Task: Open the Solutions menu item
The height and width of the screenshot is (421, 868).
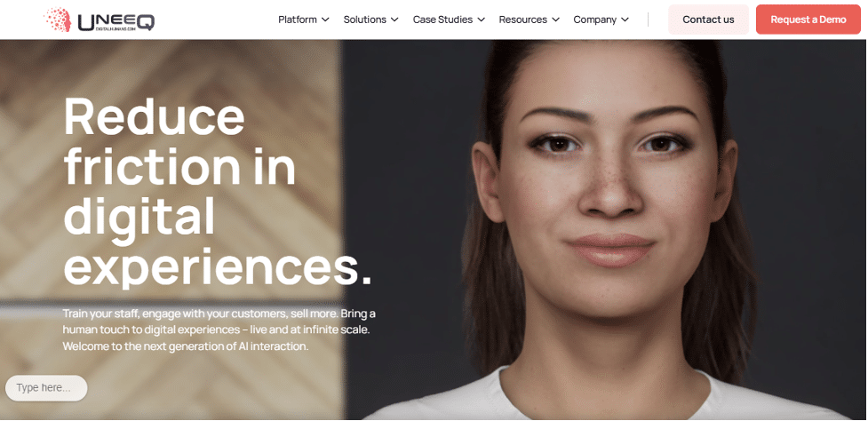Action: (365, 20)
